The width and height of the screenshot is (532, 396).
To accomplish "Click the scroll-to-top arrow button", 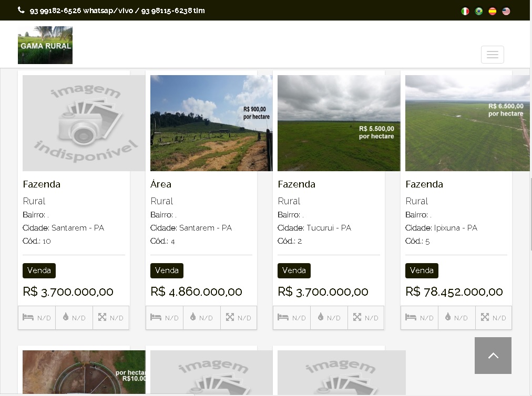I will (493, 356).
